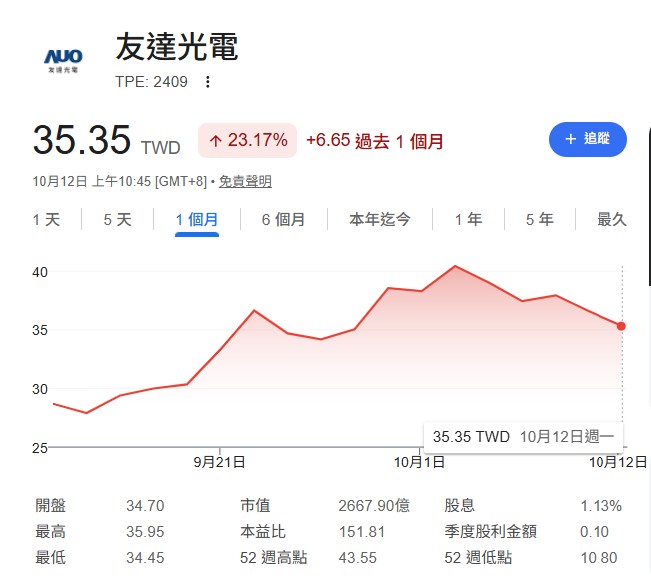Select the 1 個月 range tab
The image size is (651, 578).
(x=197, y=220)
